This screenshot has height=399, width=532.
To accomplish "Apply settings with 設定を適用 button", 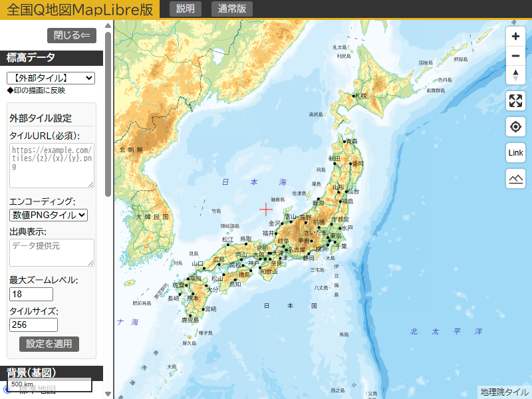I will pos(49,344).
